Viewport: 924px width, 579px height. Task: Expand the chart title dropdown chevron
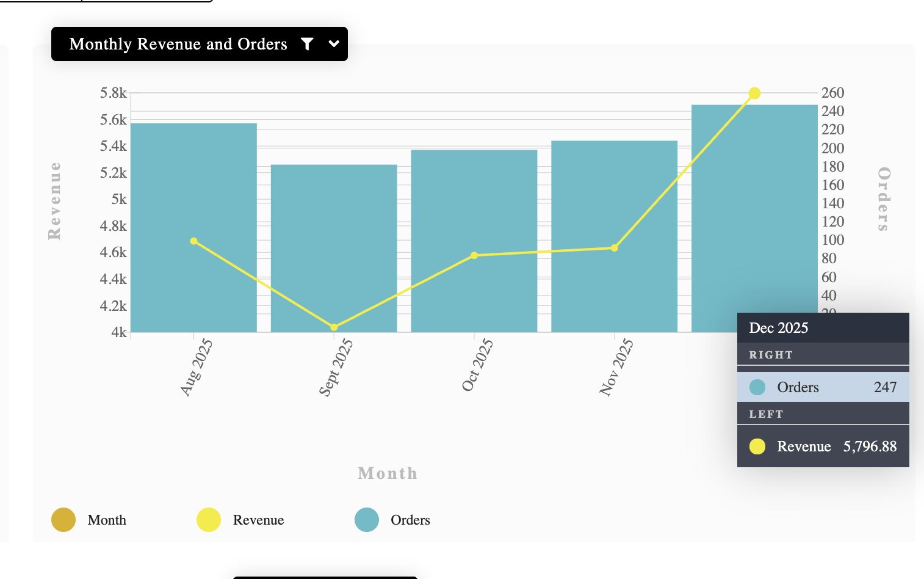pos(334,44)
